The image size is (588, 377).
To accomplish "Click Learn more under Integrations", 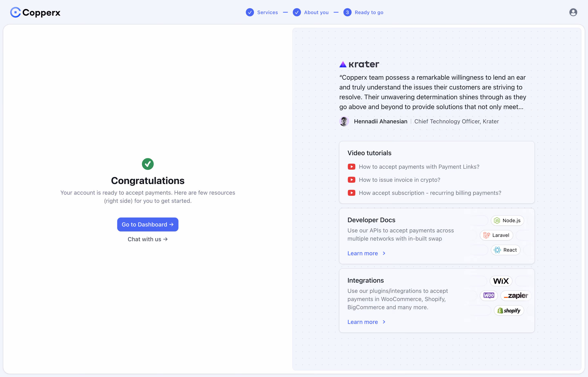I will tap(363, 322).
